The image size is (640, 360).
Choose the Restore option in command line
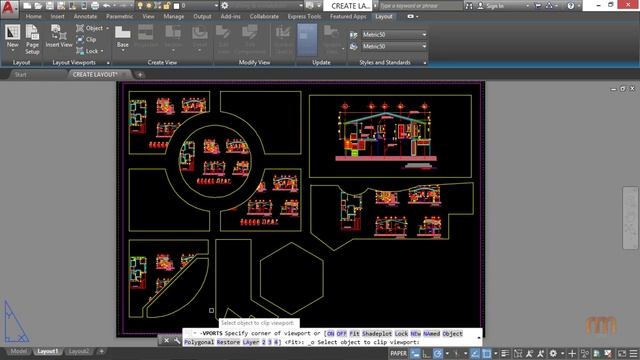pyautogui.click(x=228, y=342)
